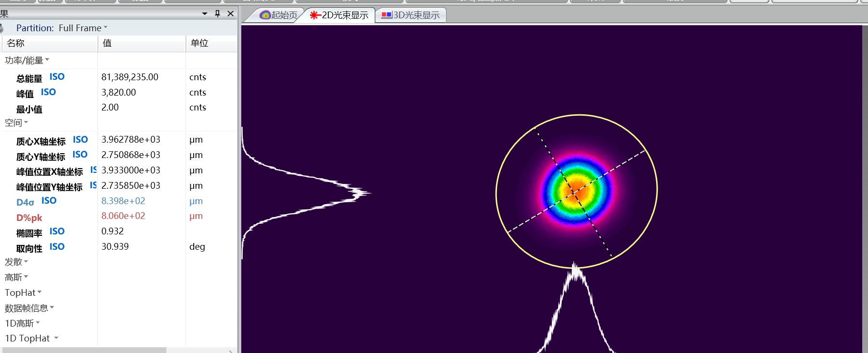This screenshot has height=353, width=868.
Task: Close the results panel
Action: click(231, 13)
